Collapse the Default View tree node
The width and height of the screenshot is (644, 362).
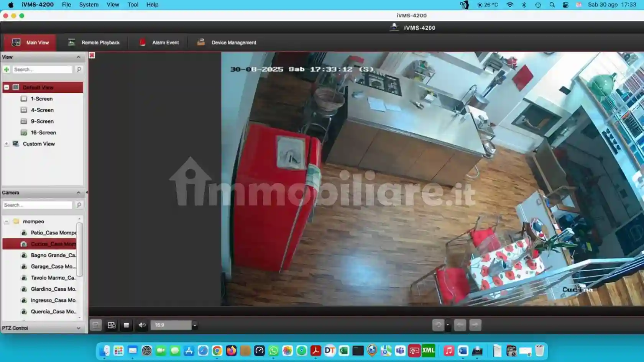click(x=7, y=87)
